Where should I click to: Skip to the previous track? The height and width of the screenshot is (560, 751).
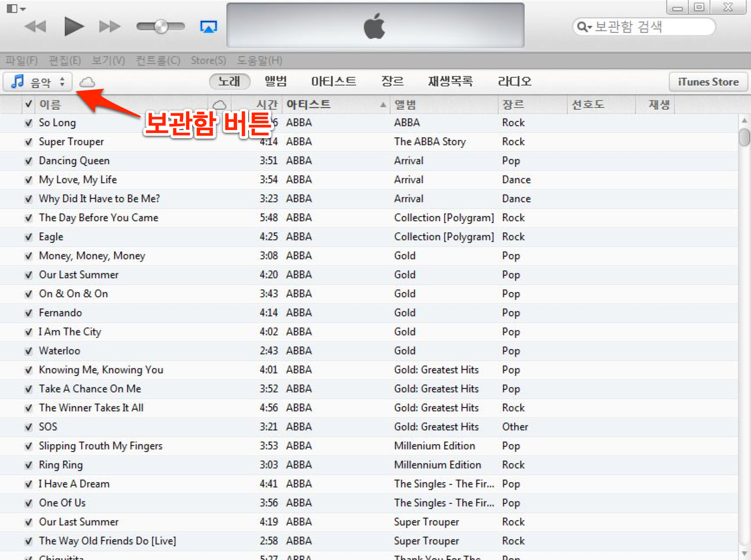[x=35, y=27]
